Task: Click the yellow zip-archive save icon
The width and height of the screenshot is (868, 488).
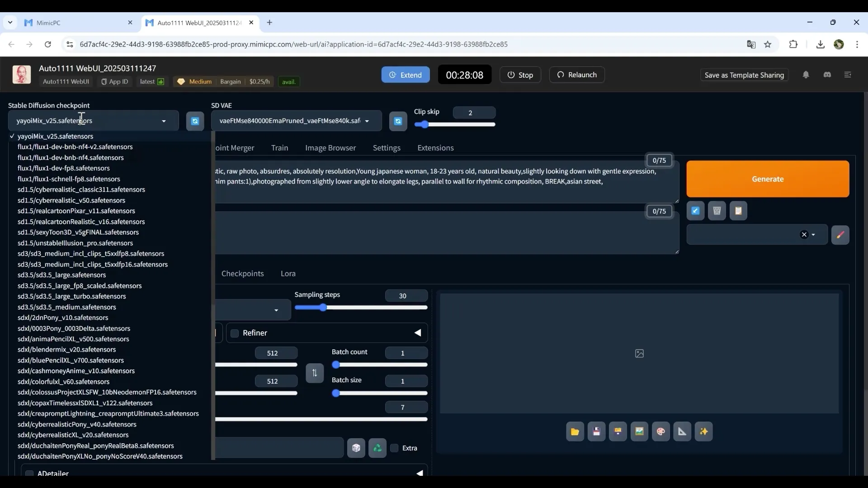Action: coord(618,432)
